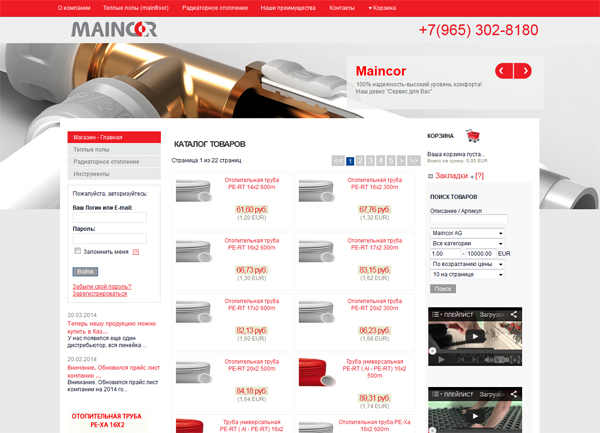Go to first page with << button
The width and height of the screenshot is (600, 433).
(338, 161)
